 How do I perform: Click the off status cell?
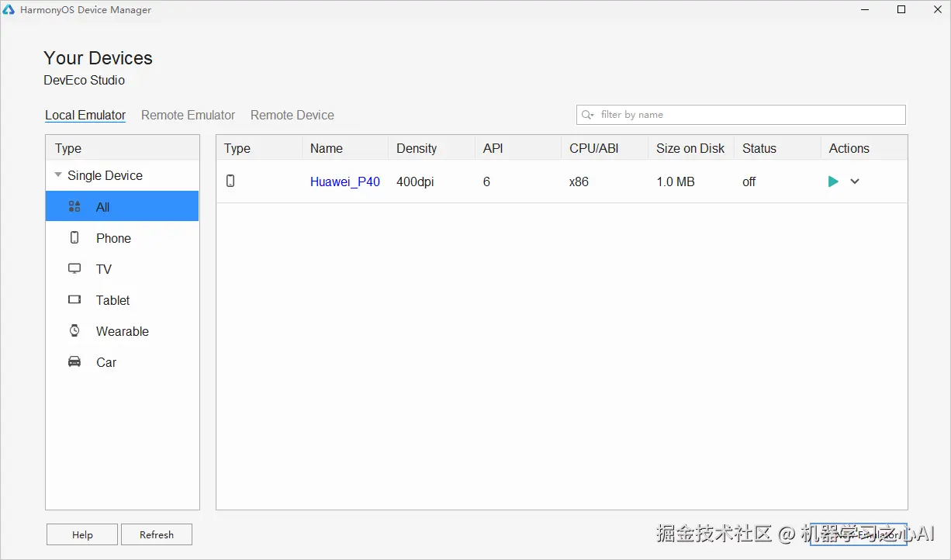(749, 181)
